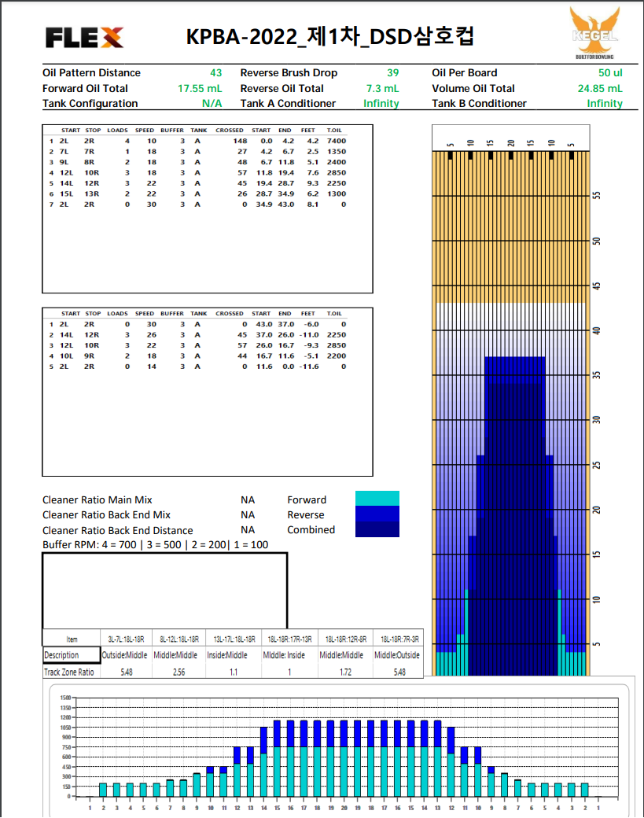Click the KPBA-2022 pattern title
The width and height of the screenshot is (644, 818).
coord(329,36)
